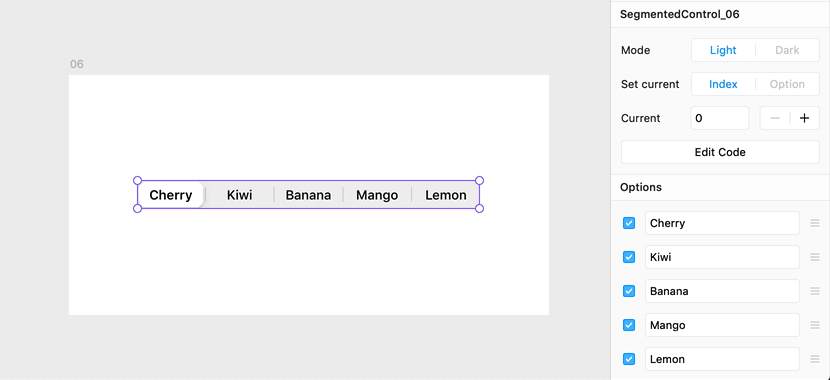Click the drag handle beside Cherry option
Viewport: 830px width, 380px height.
click(815, 223)
